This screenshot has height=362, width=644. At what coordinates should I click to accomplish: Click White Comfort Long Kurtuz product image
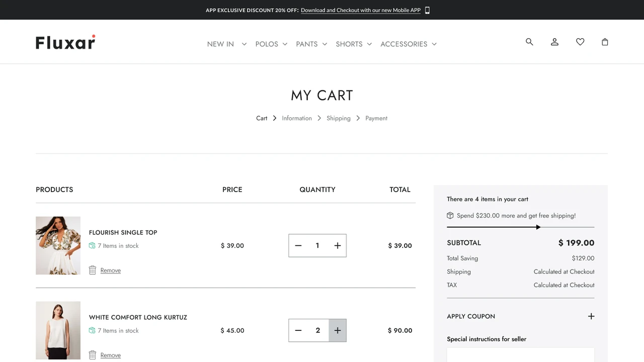pos(58,330)
